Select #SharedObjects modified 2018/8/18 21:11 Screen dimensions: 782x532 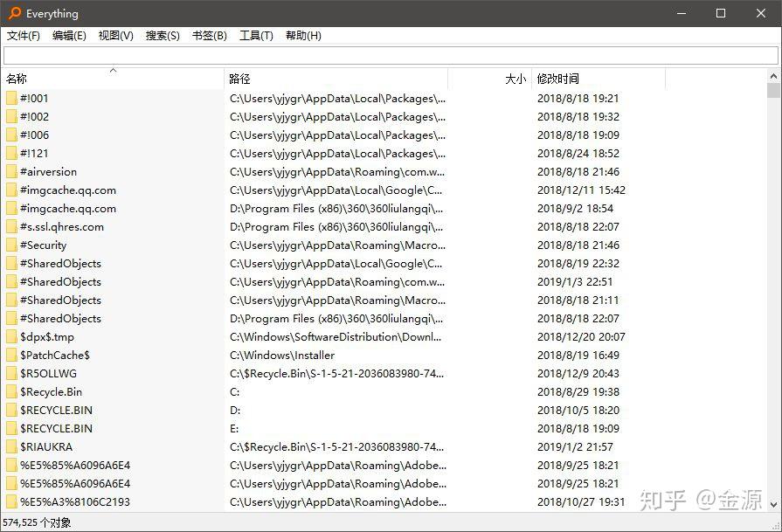pyautogui.click(x=60, y=301)
